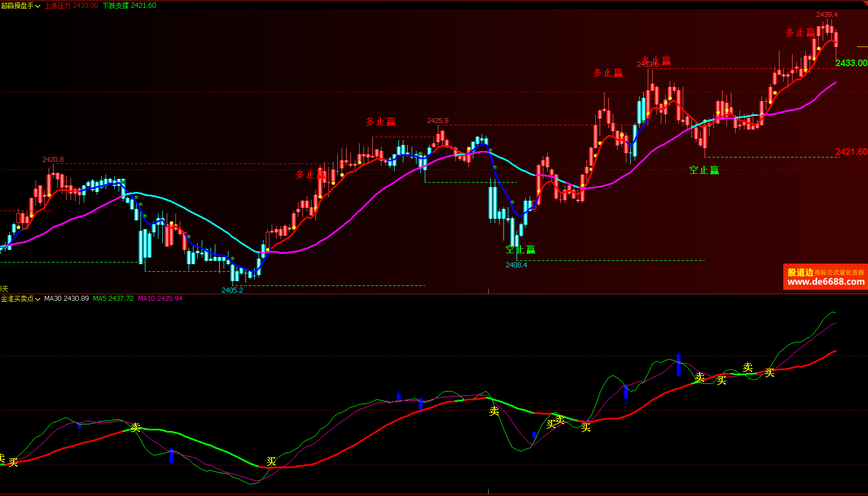Select the 下跌支撑 2421.60 readout

pyautogui.click(x=130, y=5)
